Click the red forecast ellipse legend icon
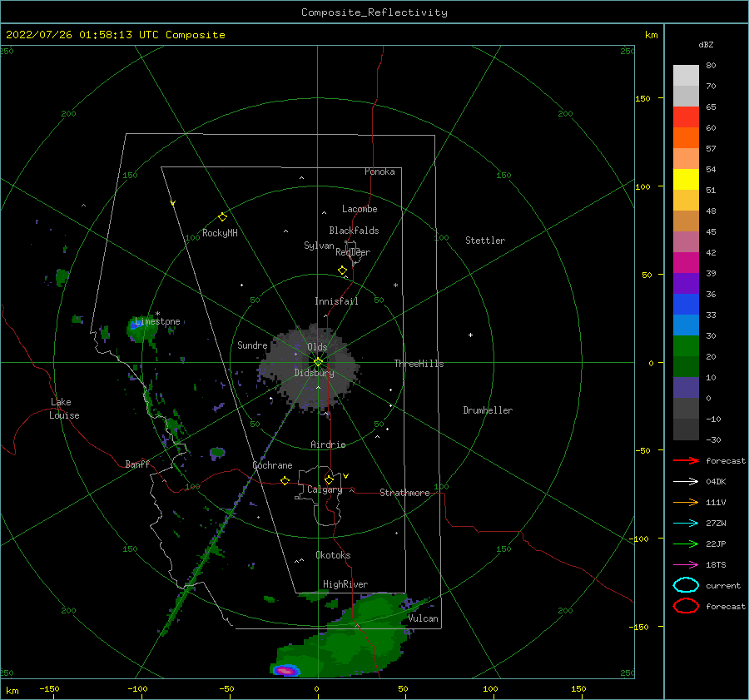This screenshot has height=700, width=749. click(x=686, y=606)
